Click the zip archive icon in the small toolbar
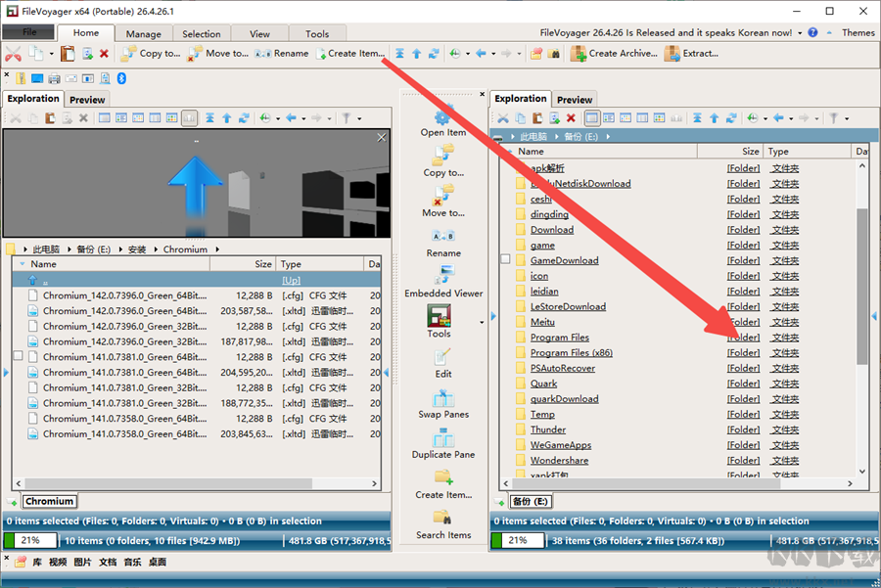This screenshot has width=881, height=588. click(x=21, y=78)
